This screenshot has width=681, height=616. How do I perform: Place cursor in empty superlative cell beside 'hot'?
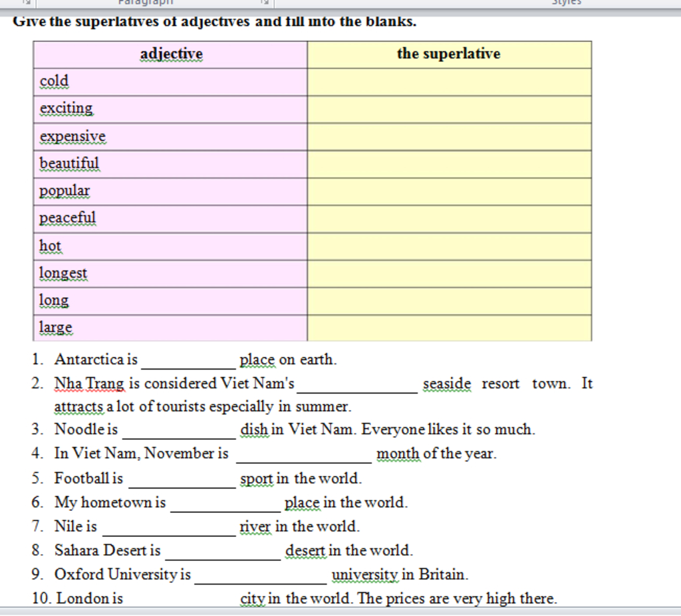[x=449, y=247]
